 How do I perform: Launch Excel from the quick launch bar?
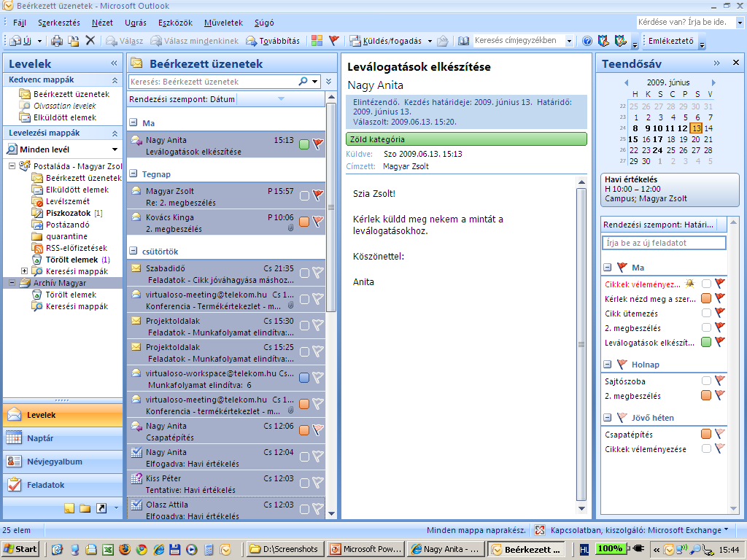pyautogui.click(x=108, y=550)
